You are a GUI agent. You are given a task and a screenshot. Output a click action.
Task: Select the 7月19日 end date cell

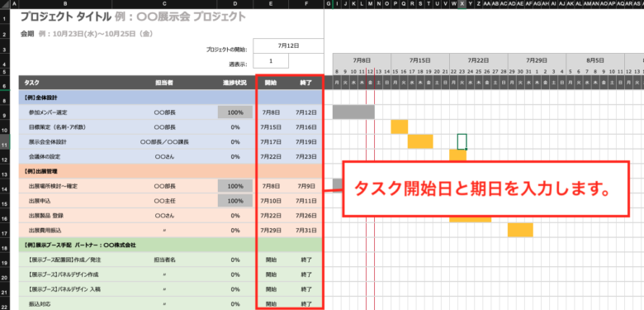click(x=306, y=142)
